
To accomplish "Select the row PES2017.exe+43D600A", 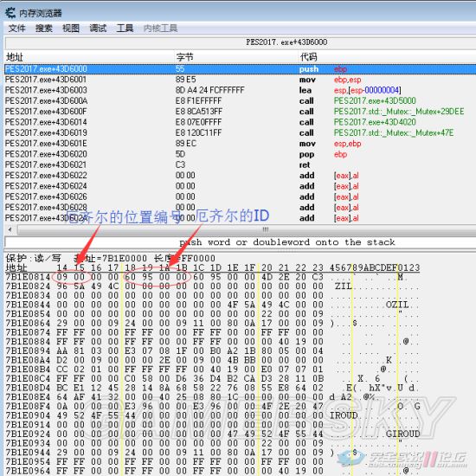I will click(x=240, y=100).
